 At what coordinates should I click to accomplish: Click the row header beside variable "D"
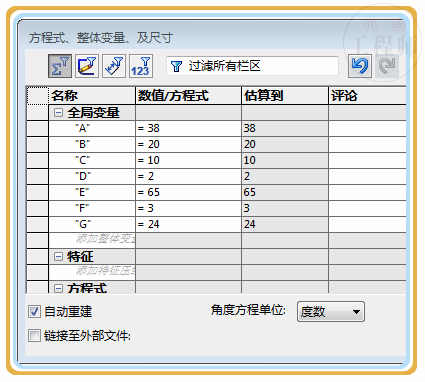(37, 176)
